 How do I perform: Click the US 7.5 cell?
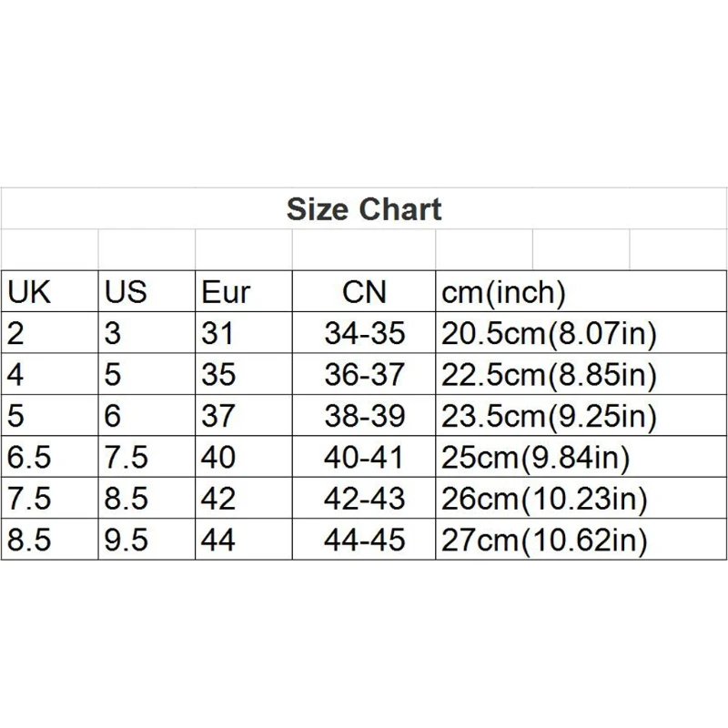pyautogui.click(x=147, y=457)
